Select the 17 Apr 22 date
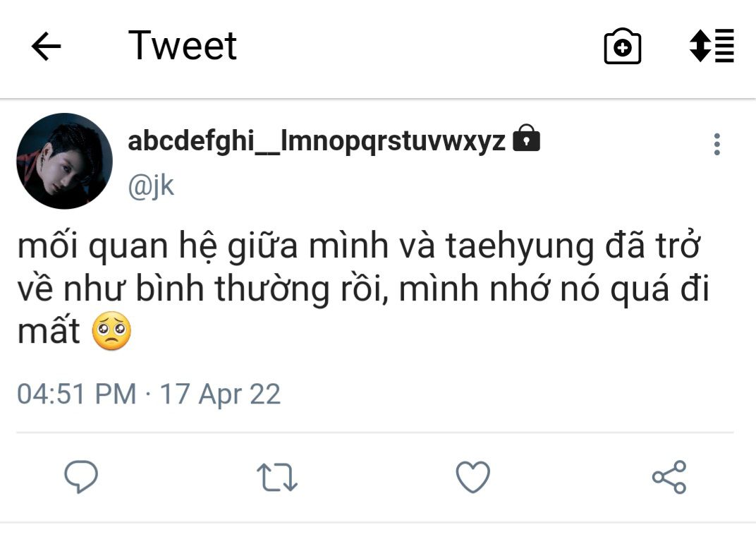Image resolution: width=756 pixels, height=544 pixels. pyautogui.click(x=221, y=394)
